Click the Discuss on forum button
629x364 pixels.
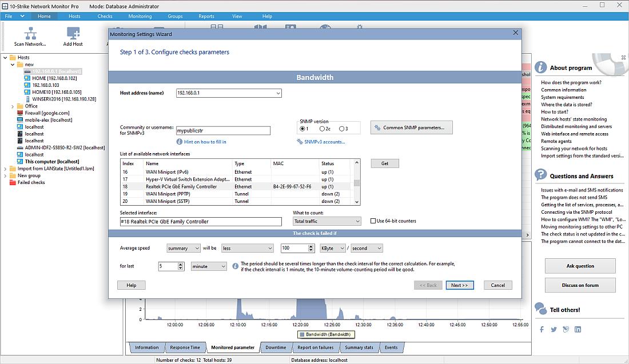click(x=580, y=285)
